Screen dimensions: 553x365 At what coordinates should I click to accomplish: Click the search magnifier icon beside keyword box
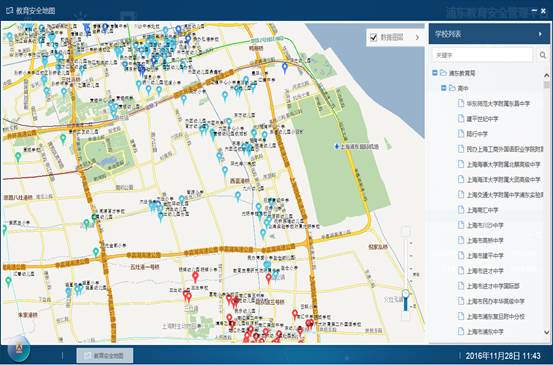pyautogui.click(x=543, y=55)
